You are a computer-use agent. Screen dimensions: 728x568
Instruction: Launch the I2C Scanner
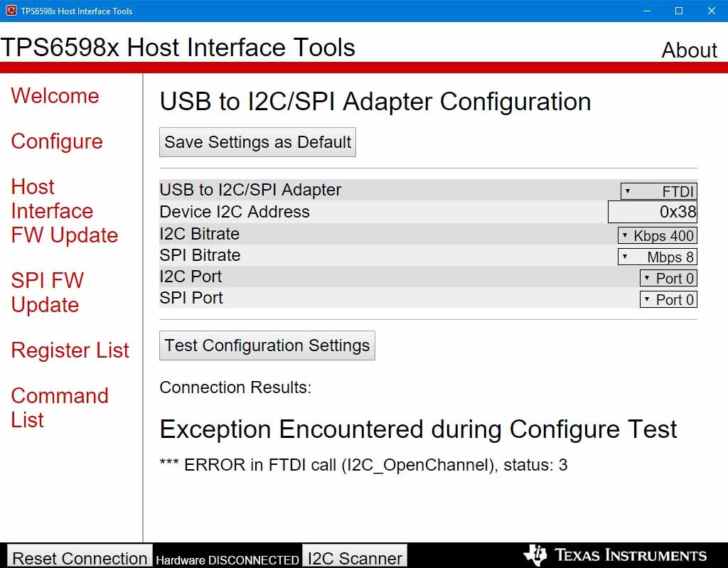click(x=355, y=557)
